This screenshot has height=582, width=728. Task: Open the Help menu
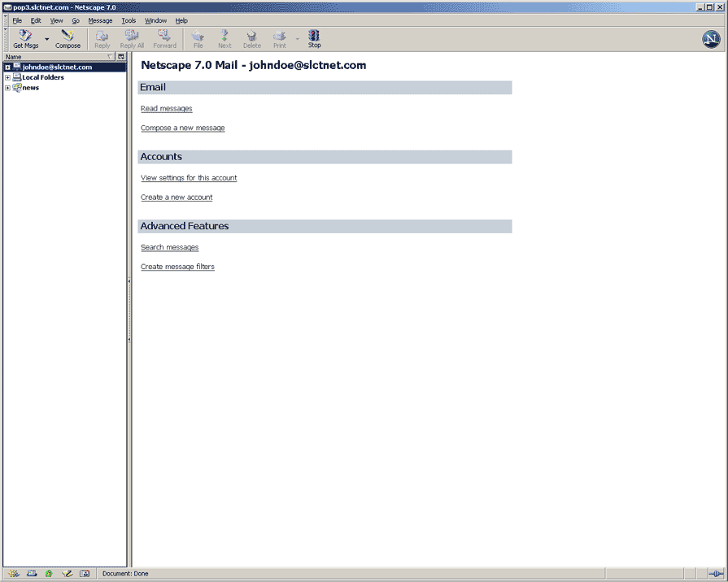pyautogui.click(x=181, y=20)
